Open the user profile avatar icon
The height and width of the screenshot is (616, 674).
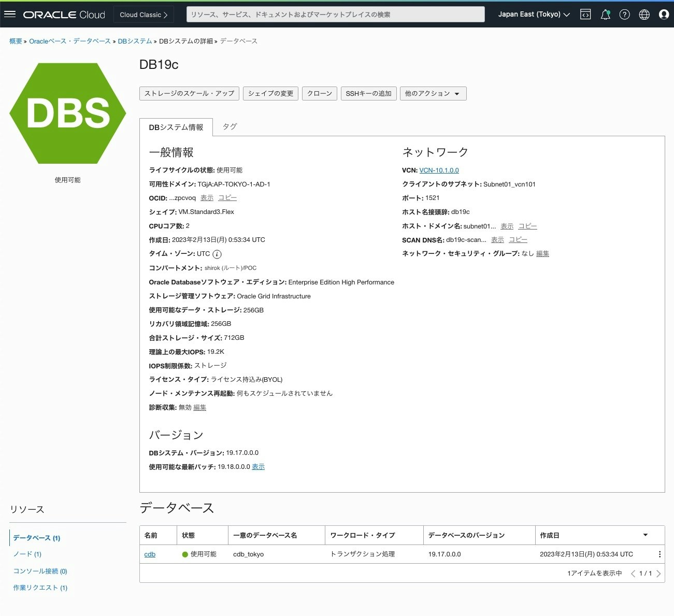[664, 14]
